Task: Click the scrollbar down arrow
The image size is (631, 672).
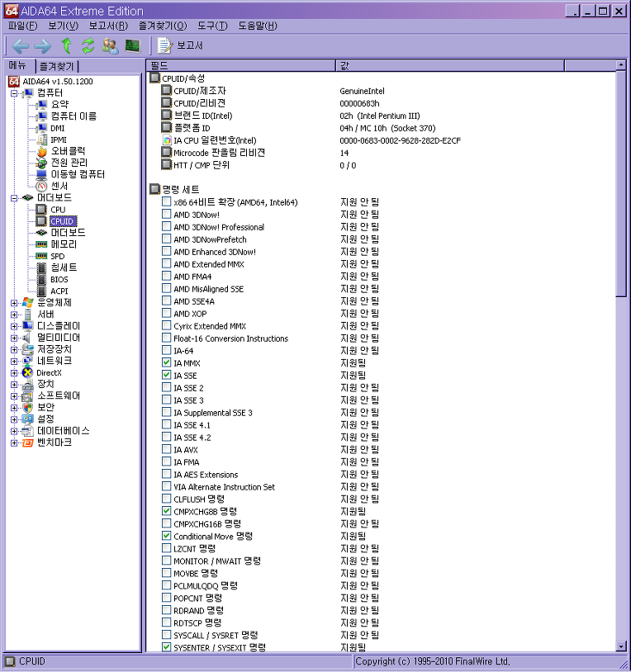Action: click(621, 646)
